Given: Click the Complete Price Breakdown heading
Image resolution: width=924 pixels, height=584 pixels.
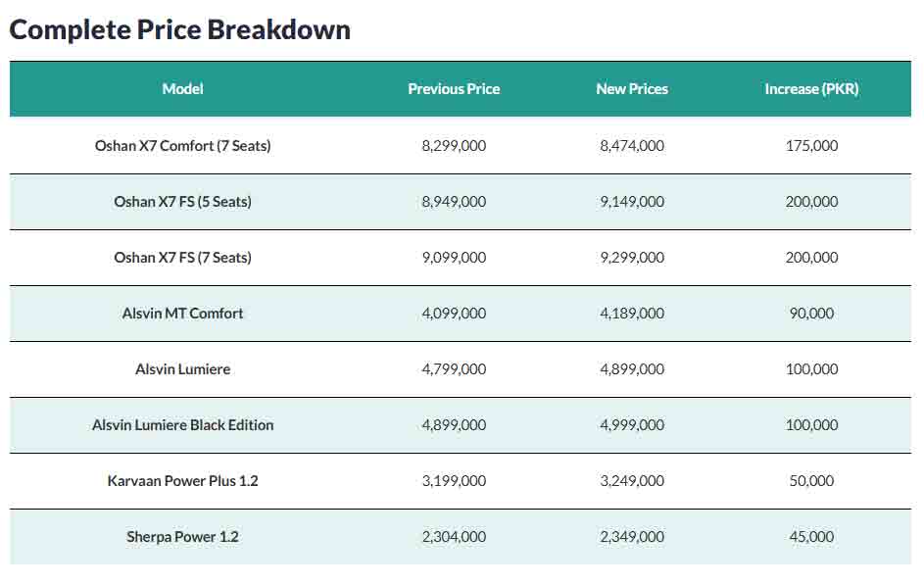Looking at the screenshot, I should coord(179,29).
